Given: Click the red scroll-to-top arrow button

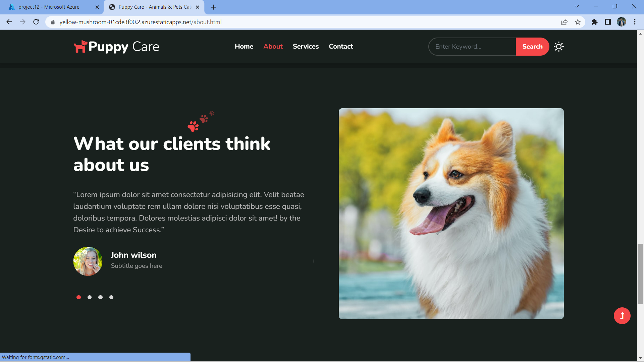Looking at the screenshot, I should point(622,316).
